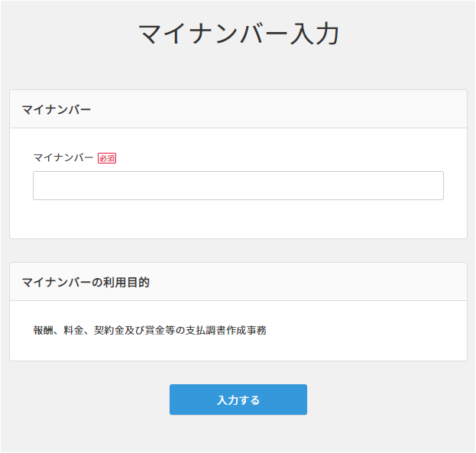Click the 料金 word in purpose text
The height and width of the screenshot is (453, 476).
73,331
